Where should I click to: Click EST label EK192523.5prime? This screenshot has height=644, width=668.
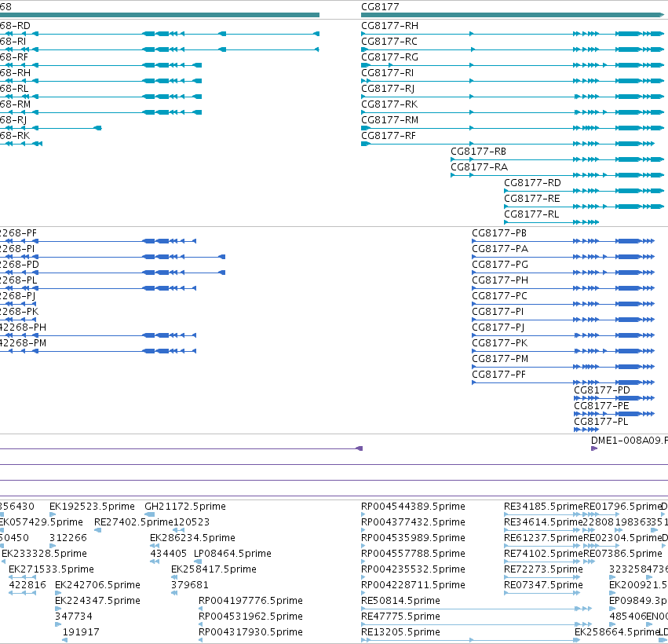pyautogui.click(x=92, y=507)
